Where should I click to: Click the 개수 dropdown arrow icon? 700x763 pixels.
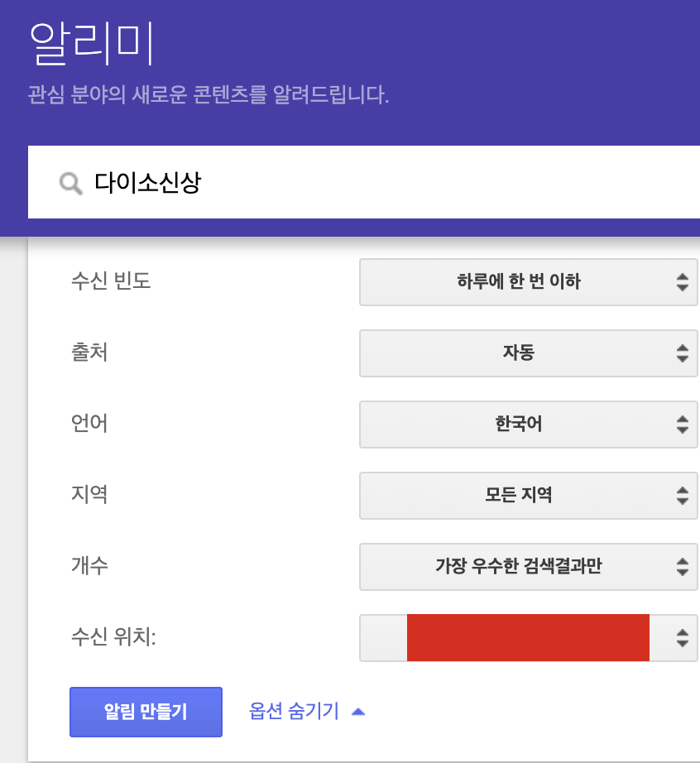682,567
